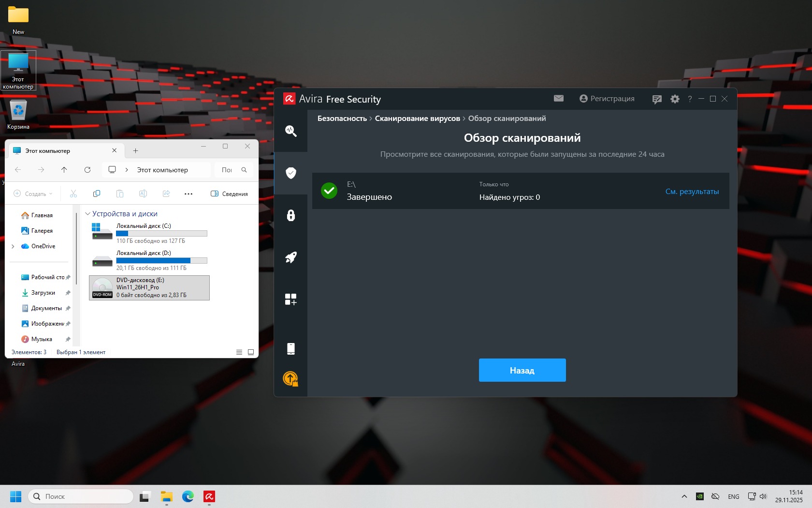This screenshot has width=812, height=508.
Task: Expand the OneDrive tree node
Action: (x=13, y=246)
